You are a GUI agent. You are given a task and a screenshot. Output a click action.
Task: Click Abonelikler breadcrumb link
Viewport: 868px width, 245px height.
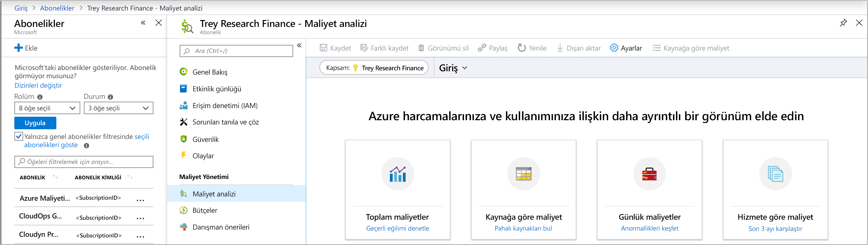[57, 8]
